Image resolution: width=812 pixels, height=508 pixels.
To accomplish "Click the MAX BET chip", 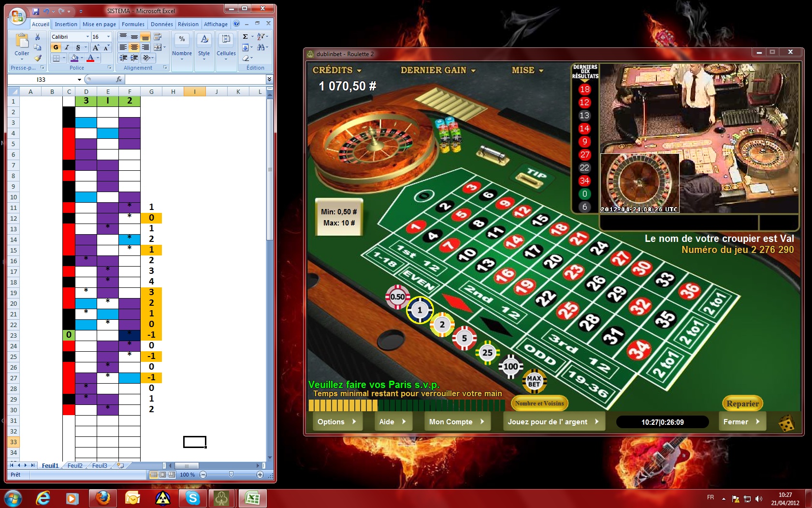I will pyautogui.click(x=534, y=381).
